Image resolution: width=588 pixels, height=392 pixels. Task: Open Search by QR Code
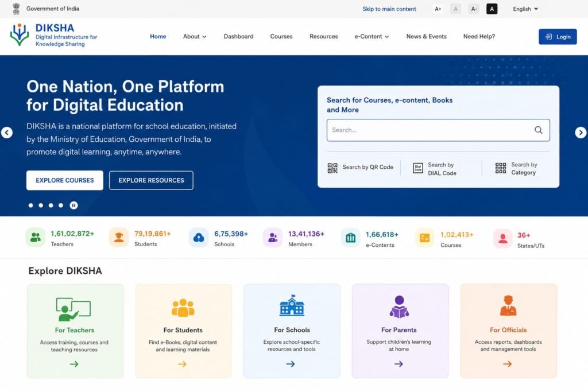(x=361, y=168)
